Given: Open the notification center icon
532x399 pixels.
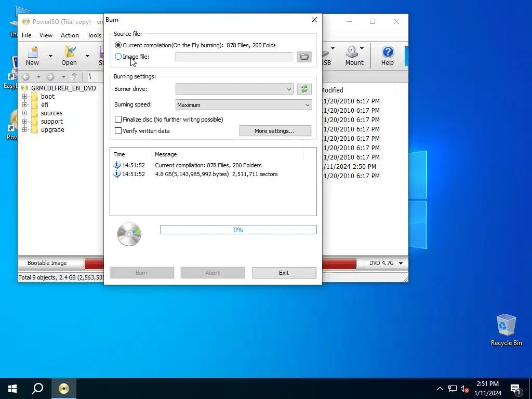Looking at the screenshot, I should (x=515, y=389).
